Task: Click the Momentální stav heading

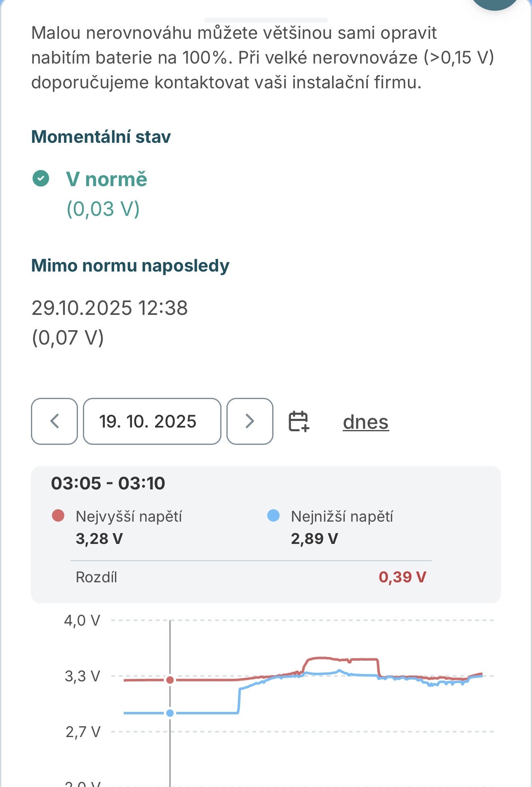Action: [101, 137]
